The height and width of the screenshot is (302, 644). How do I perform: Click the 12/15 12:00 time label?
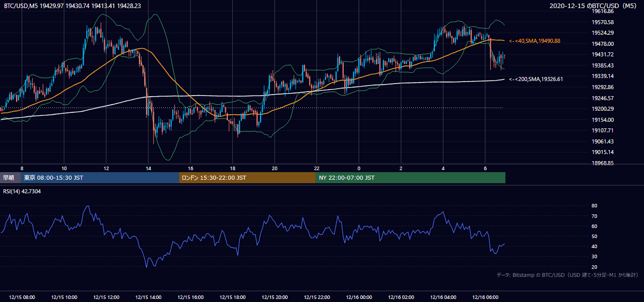click(x=106, y=297)
